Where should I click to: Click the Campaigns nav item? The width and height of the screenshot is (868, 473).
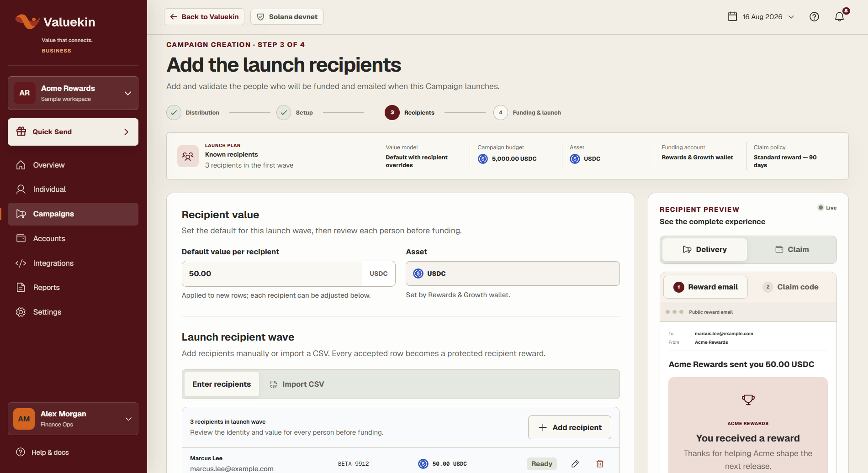tap(73, 214)
